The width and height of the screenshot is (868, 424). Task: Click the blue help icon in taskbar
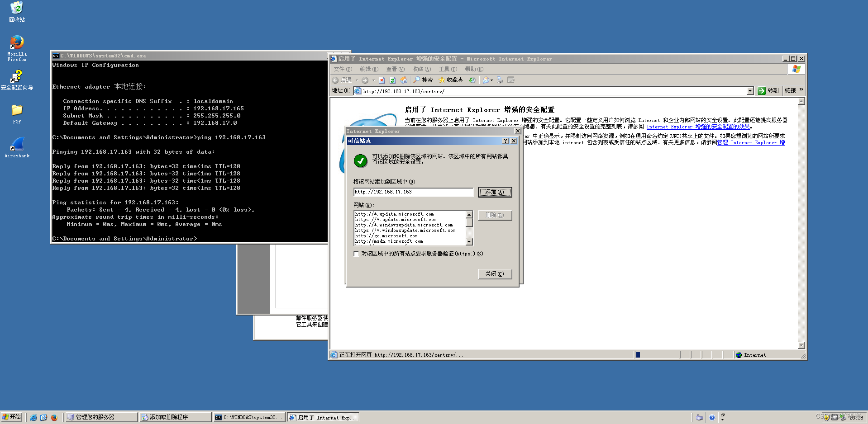(x=712, y=417)
